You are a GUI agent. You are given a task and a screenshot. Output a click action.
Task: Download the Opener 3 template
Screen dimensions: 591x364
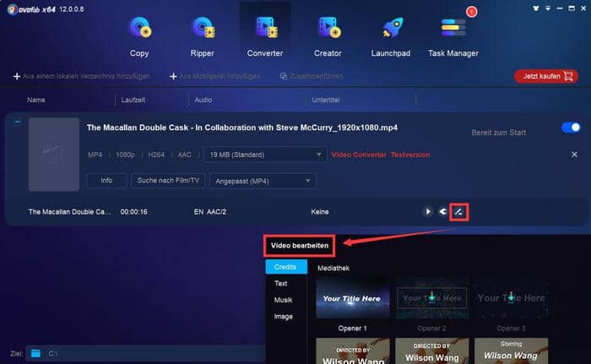[511, 297]
